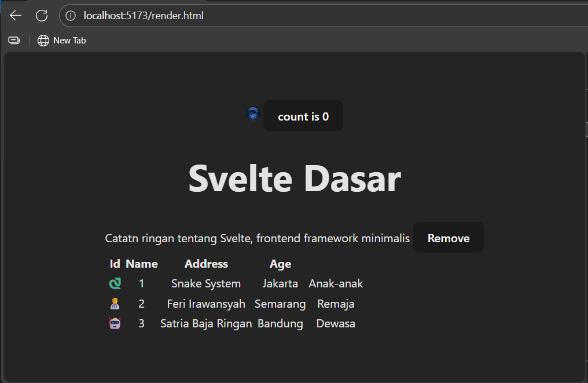The height and width of the screenshot is (383, 588).
Task: Select the 'Remaja' cell
Action: point(336,304)
